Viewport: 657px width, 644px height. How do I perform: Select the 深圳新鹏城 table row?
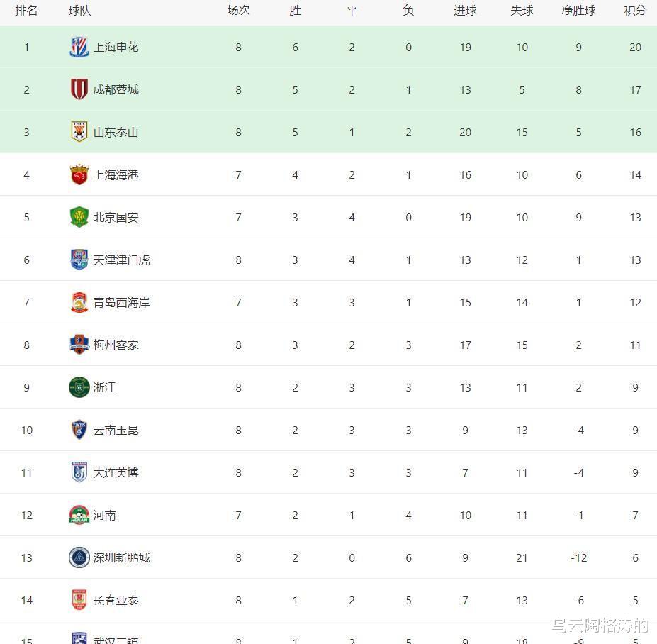pos(329,557)
